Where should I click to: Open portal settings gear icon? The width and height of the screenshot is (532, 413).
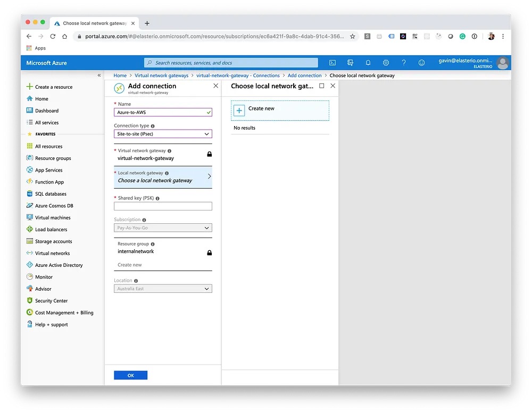pos(386,63)
